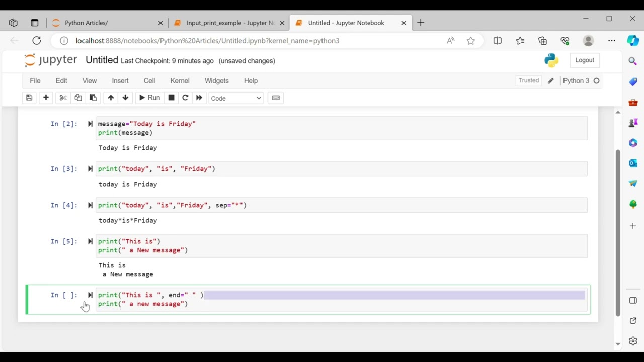644x362 pixels.
Task: Click into the In [2] code cell
Action: point(342,128)
